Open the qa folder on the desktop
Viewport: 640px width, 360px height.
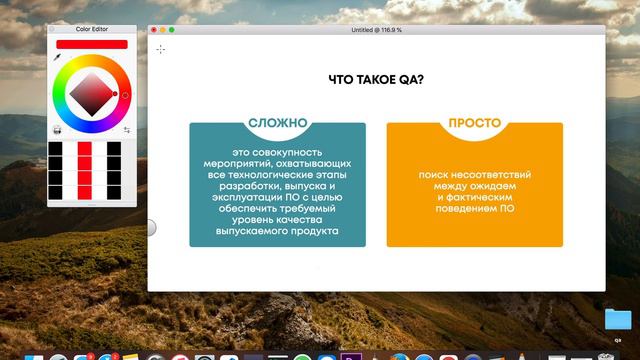click(618, 319)
